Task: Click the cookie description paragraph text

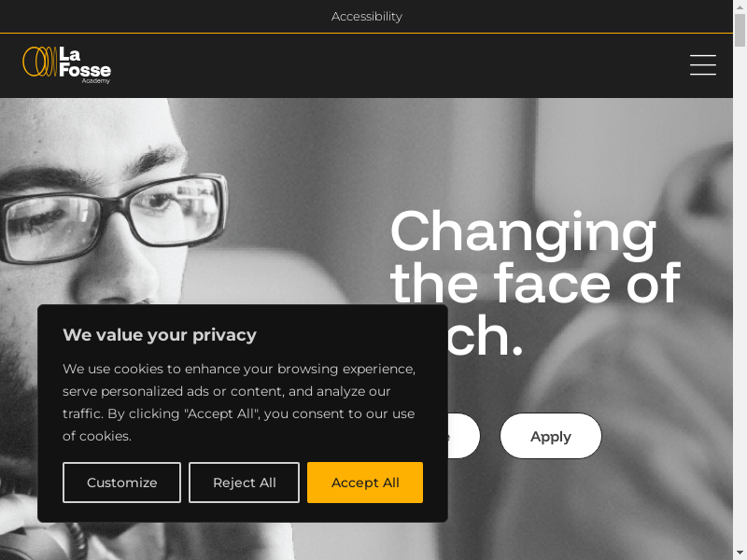Action: click(x=239, y=402)
